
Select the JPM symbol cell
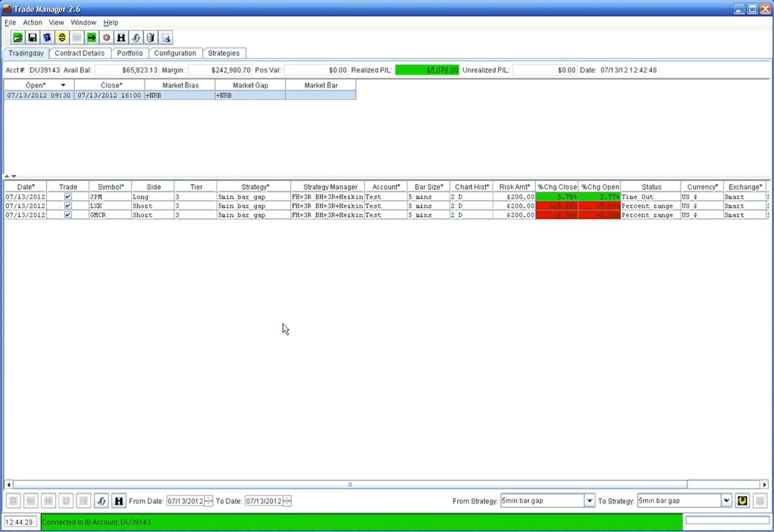(x=110, y=197)
